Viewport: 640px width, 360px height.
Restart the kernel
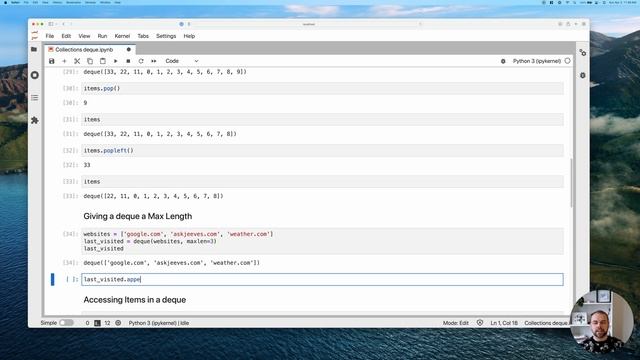(x=141, y=61)
